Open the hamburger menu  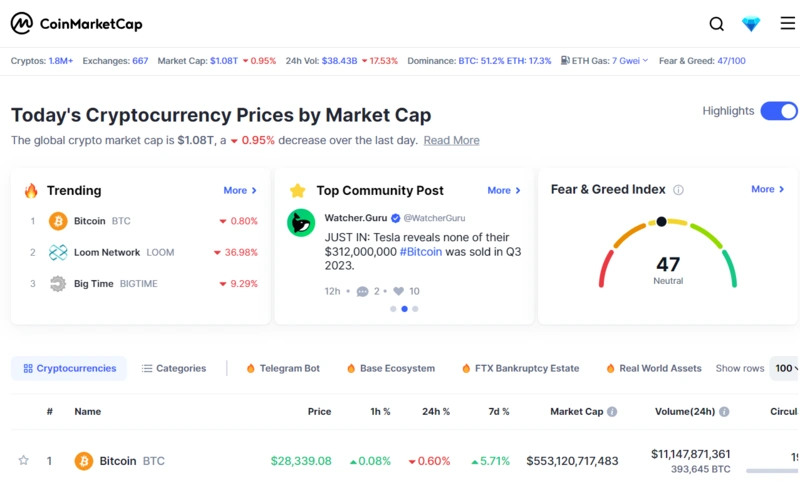(787, 24)
